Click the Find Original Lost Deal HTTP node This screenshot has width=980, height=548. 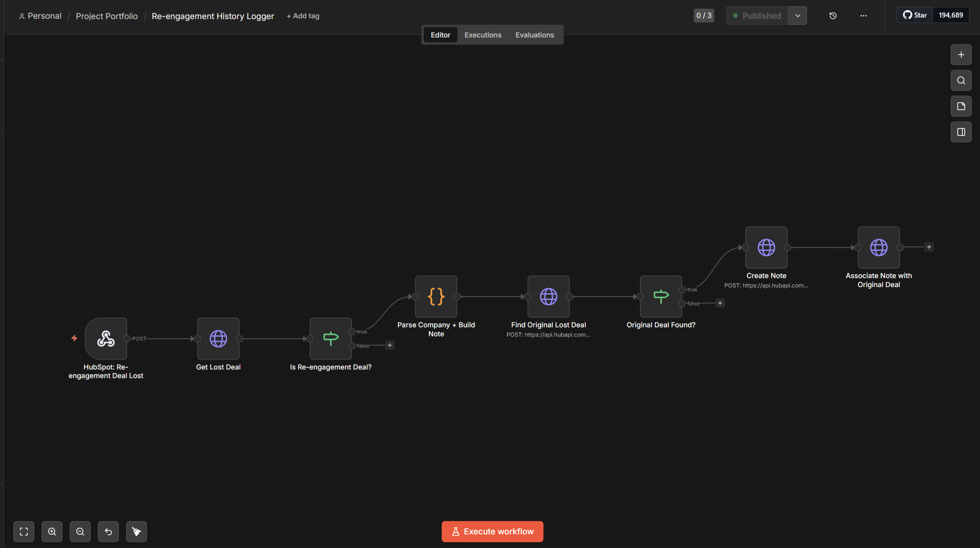pyautogui.click(x=548, y=296)
